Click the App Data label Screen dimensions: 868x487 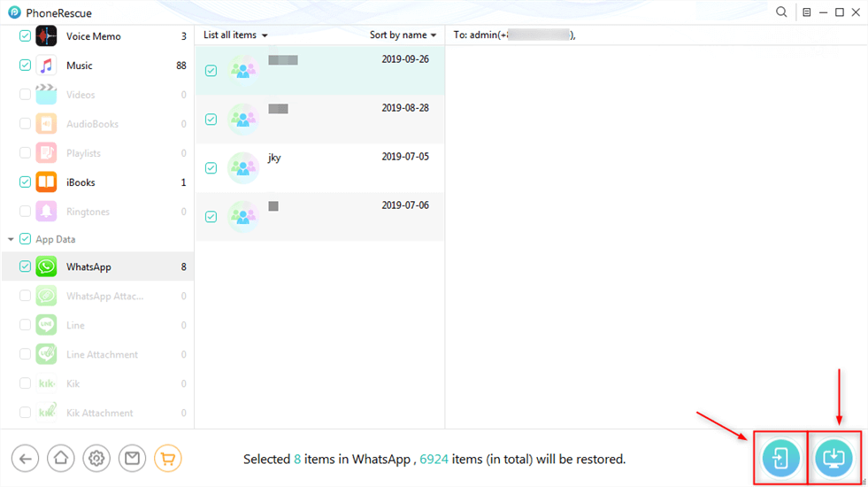click(56, 239)
